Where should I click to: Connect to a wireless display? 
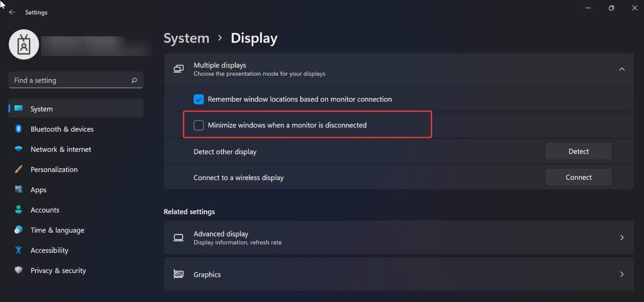point(579,177)
